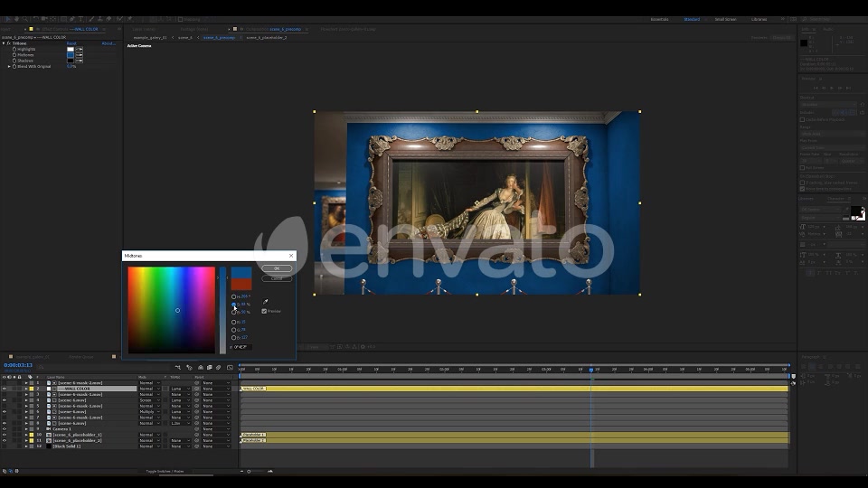Open the Shortcut dropdown in Preview panel

click(x=829, y=105)
